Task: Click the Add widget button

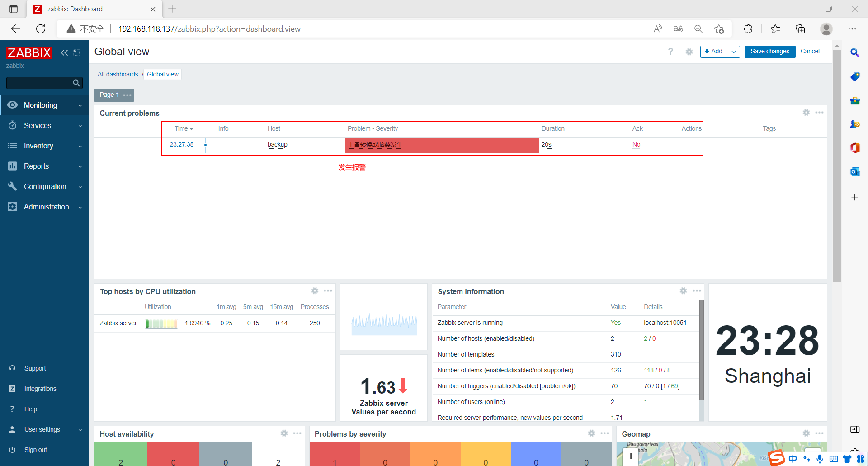Action: [714, 52]
